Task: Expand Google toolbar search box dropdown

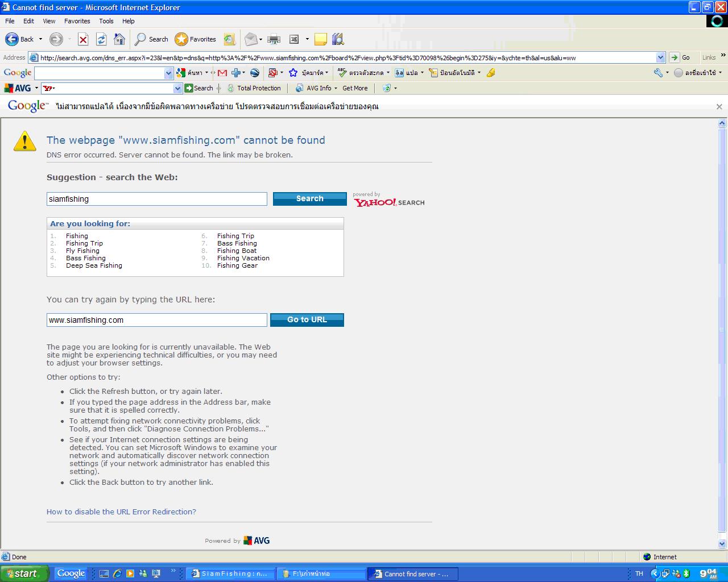Action: [x=168, y=73]
